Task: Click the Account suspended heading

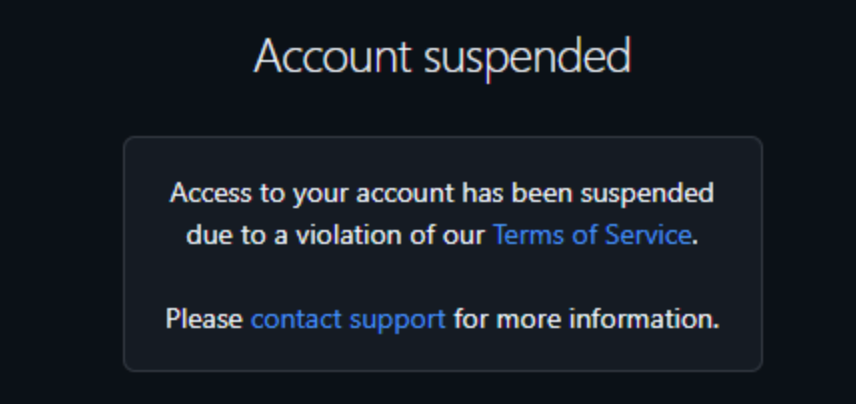Action: tap(442, 57)
